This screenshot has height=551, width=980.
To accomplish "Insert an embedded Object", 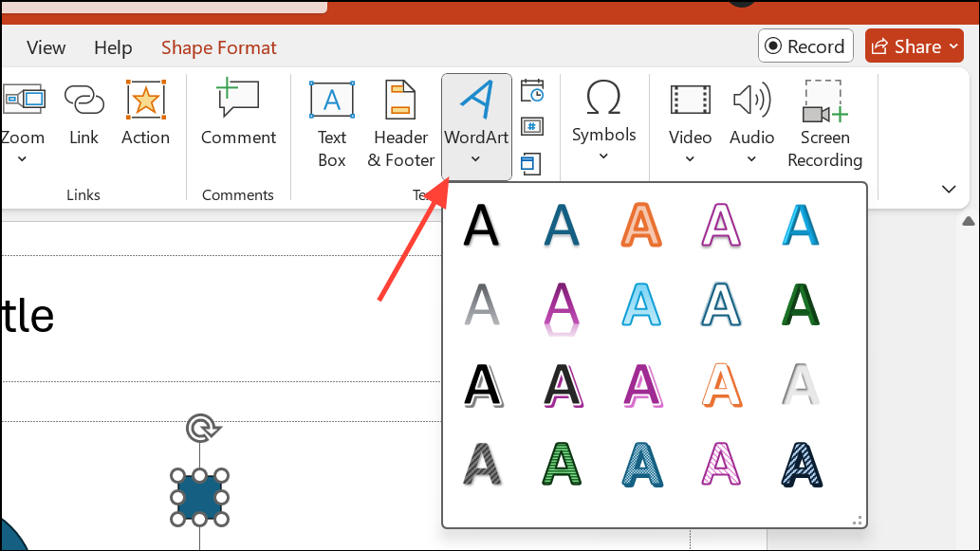I will [531, 163].
